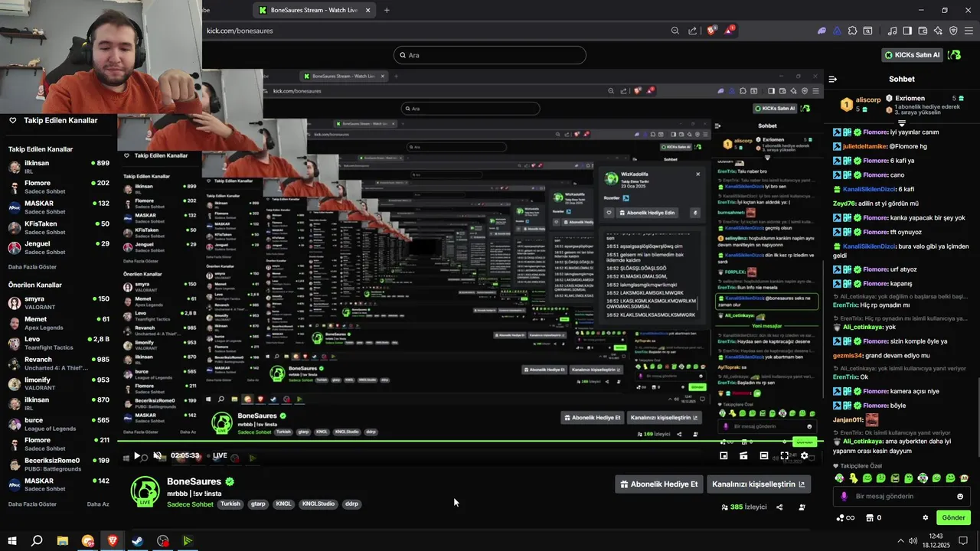Image resolution: width=980 pixels, height=551 pixels.
Task: Click the ddrp tag
Action: tap(351, 504)
